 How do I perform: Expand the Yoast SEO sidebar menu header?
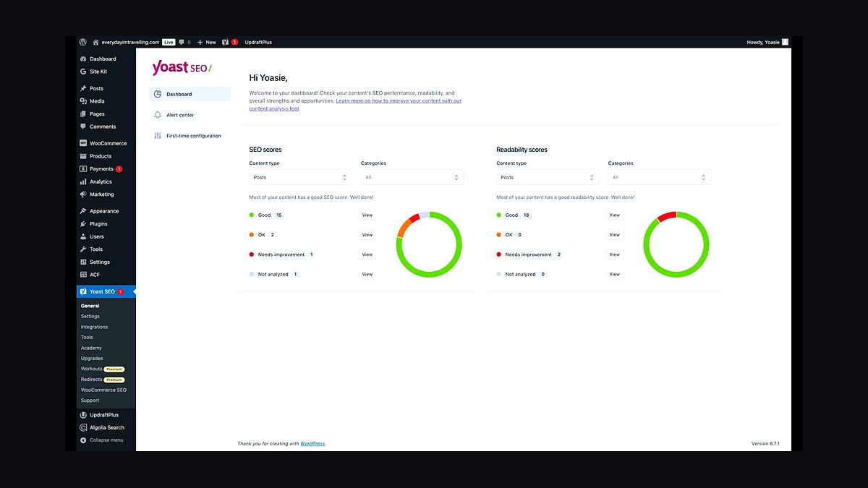(x=106, y=291)
